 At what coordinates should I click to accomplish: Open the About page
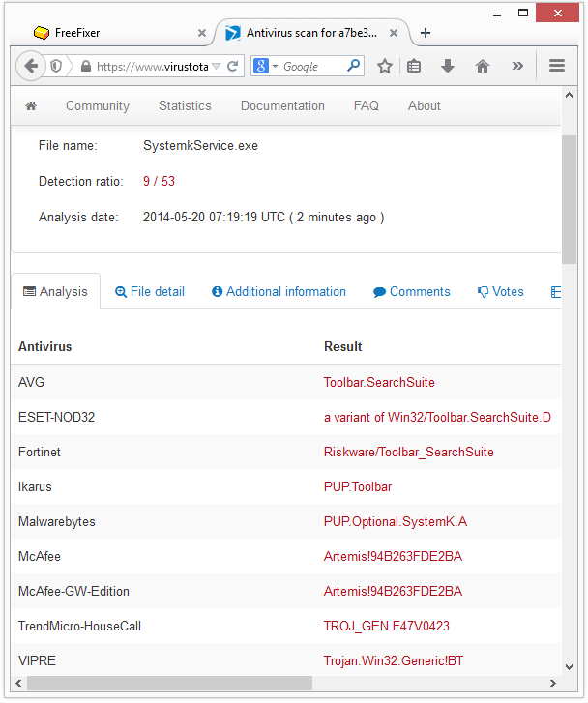[x=424, y=105]
